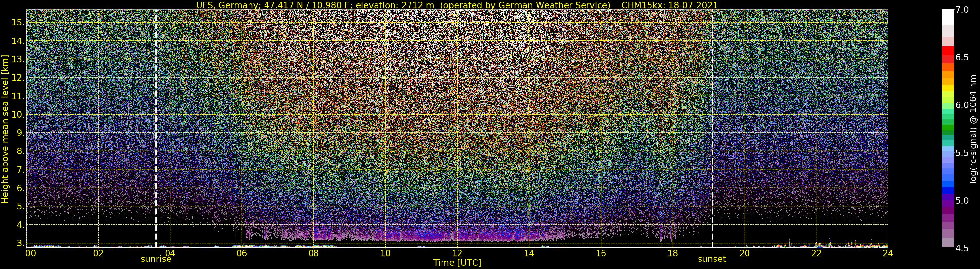Click the colorbar value '7.0'
The height and width of the screenshot is (269, 980).
pyautogui.click(x=962, y=10)
